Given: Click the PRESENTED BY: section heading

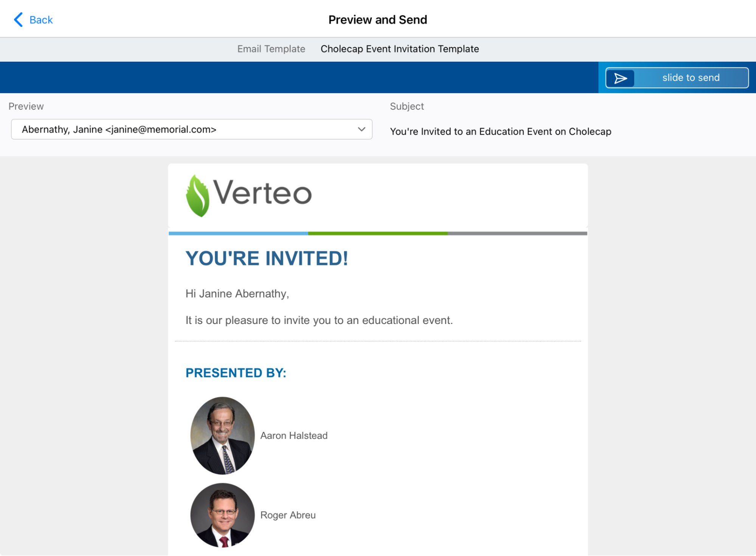Looking at the screenshot, I should [x=236, y=373].
